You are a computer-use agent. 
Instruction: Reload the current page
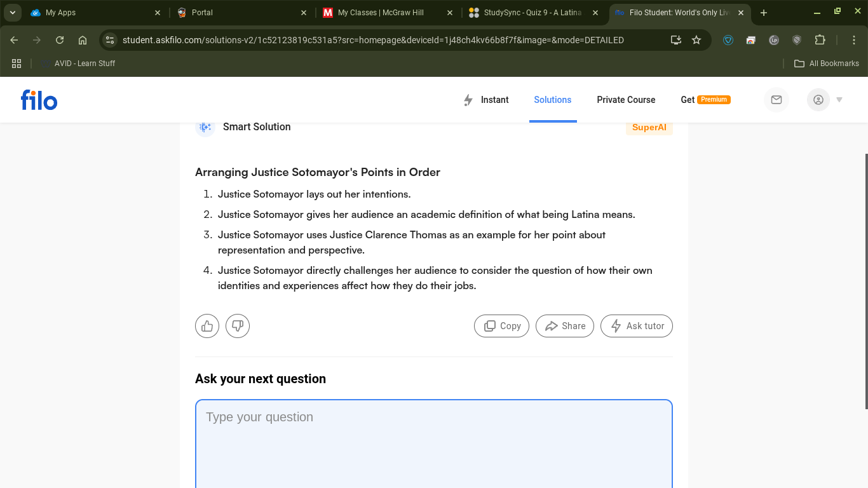[x=60, y=40]
